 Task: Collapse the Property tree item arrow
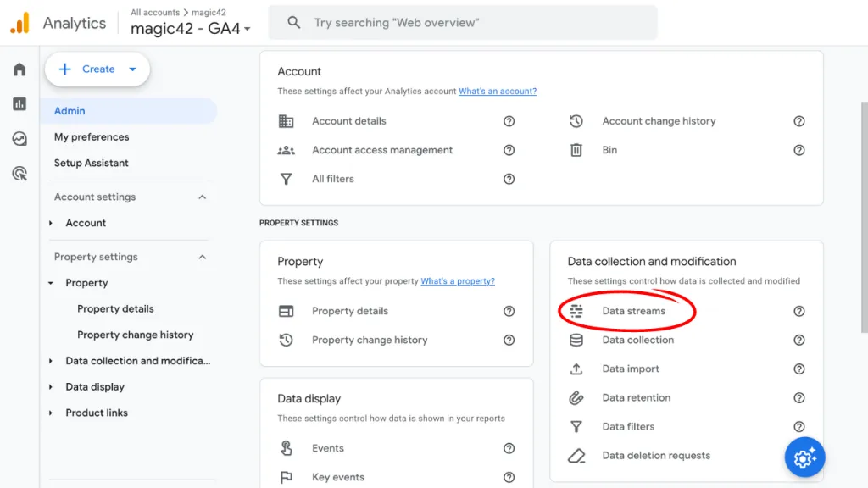pyautogui.click(x=50, y=283)
